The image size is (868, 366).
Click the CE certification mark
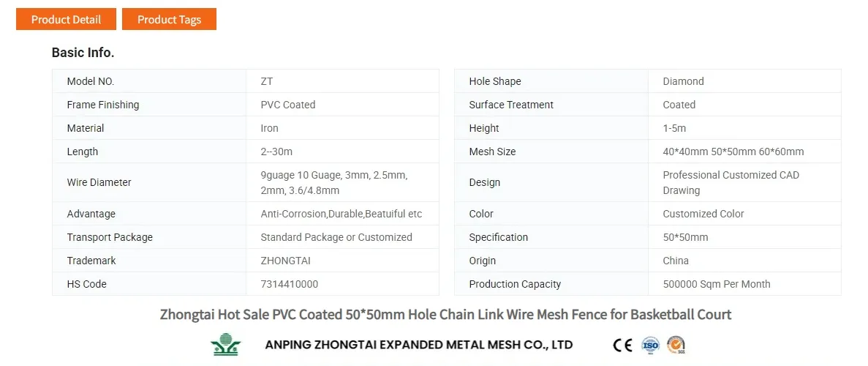(622, 345)
